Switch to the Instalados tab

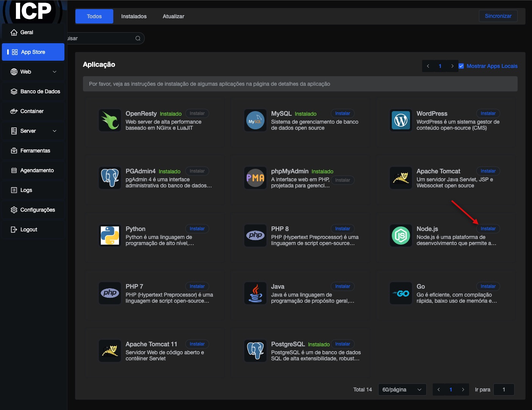click(x=134, y=16)
